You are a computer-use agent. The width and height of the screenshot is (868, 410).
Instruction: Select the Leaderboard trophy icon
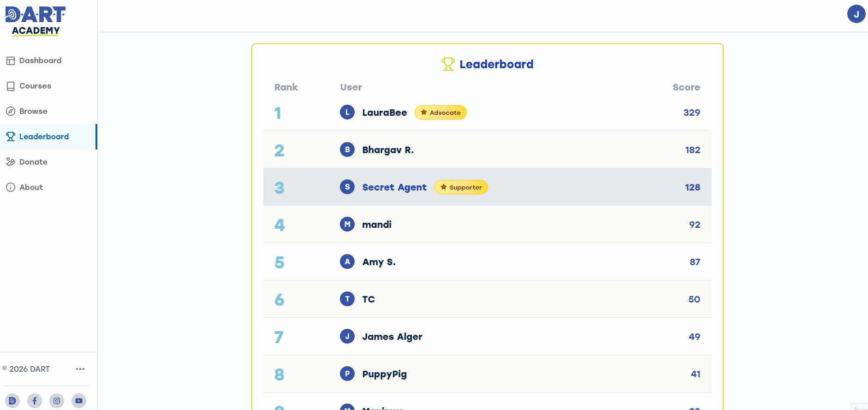pyautogui.click(x=10, y=136)
